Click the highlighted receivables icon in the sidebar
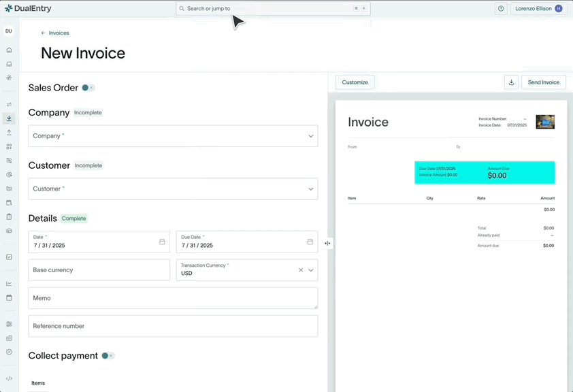This screenshot has height=392, width=573. tap(8, 118)
